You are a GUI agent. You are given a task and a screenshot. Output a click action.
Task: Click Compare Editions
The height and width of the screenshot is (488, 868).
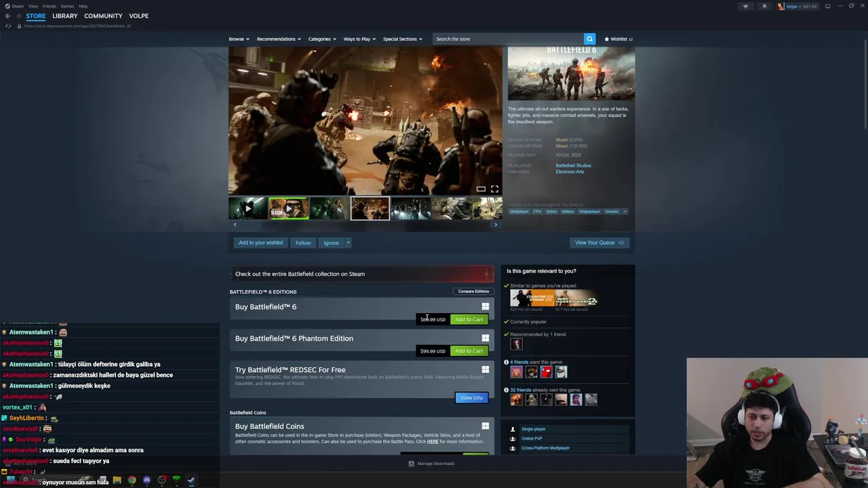pyautogui.click(x=473, y=291)
